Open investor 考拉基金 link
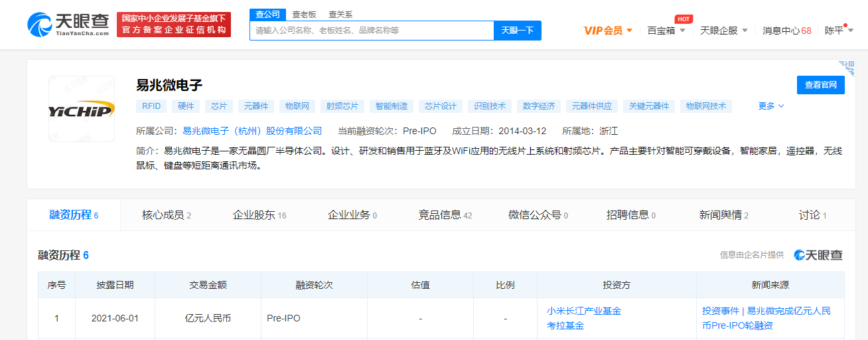The image size is (868, 340). pyautogui.click(x=565, y=325)
